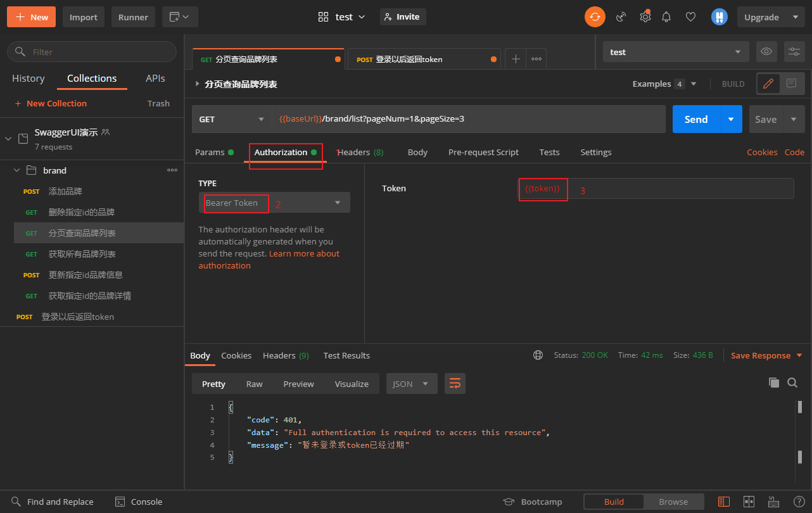Select the Raw response view
Viewport: 812px width, 513px height.
point(254,384)
